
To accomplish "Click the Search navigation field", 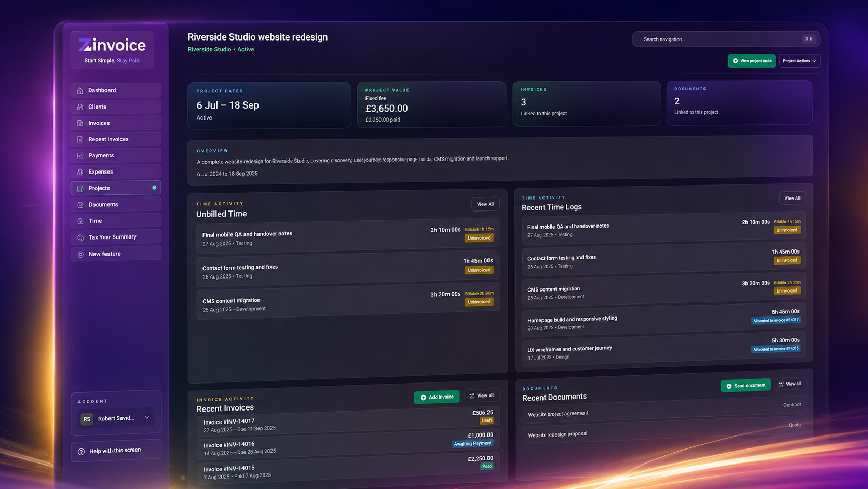I will (x=726, y=39).
